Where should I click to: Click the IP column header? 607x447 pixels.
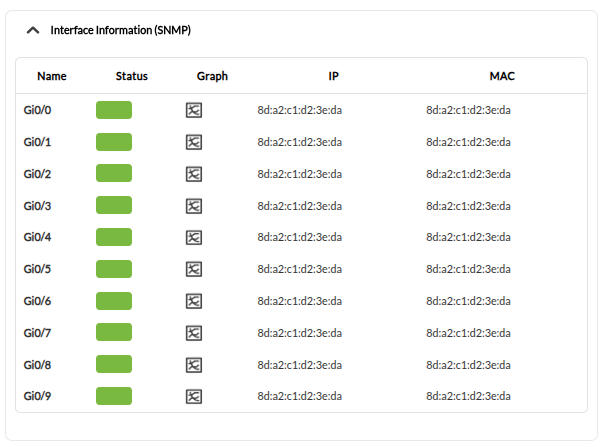333,76
